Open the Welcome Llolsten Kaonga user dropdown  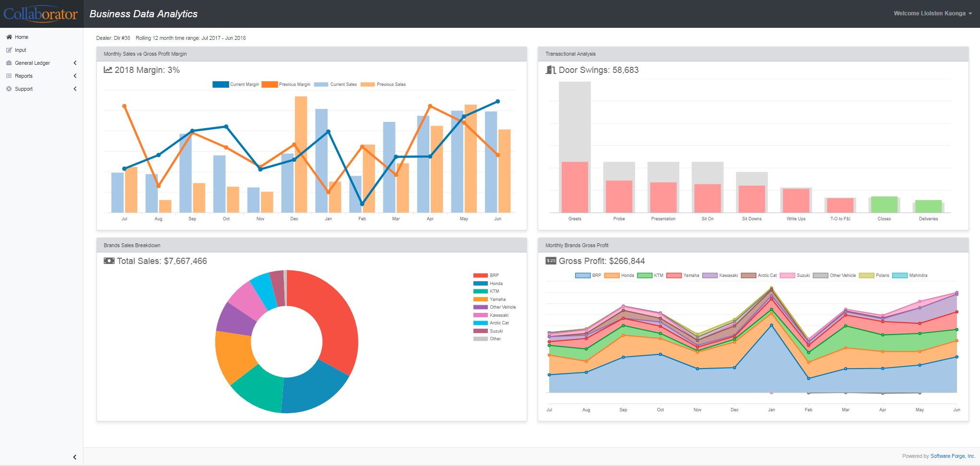coord(933,13)
